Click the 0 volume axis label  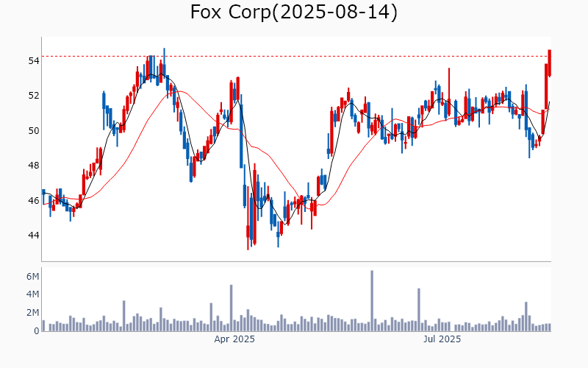pos(36,331)
